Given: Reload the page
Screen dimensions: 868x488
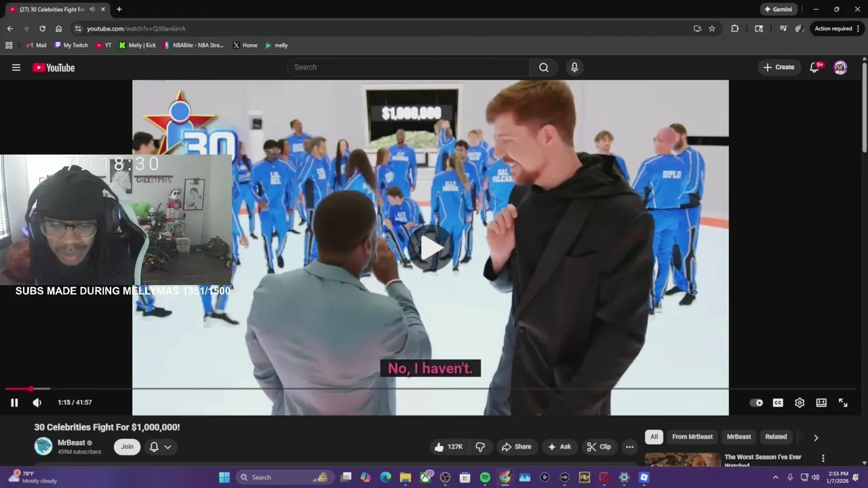Looking at the screenshot, I should 42,28.
